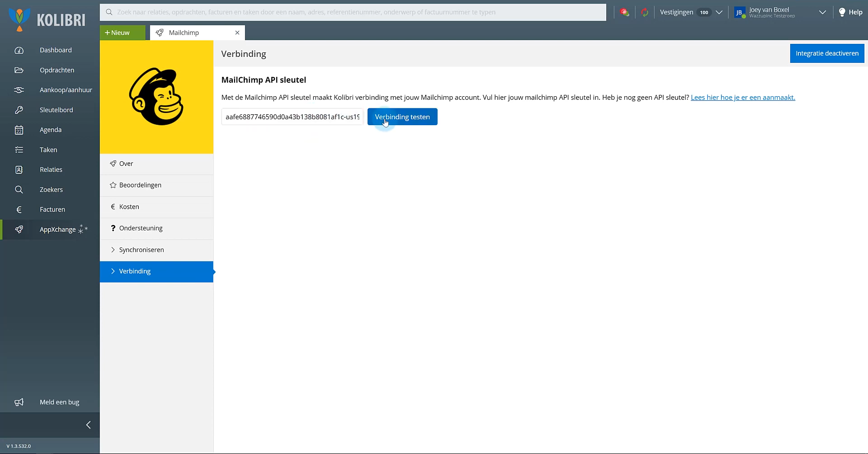Open Opdrachten folder icon
The width and height of the screenshot is (868, 454).
click(19, 70)
